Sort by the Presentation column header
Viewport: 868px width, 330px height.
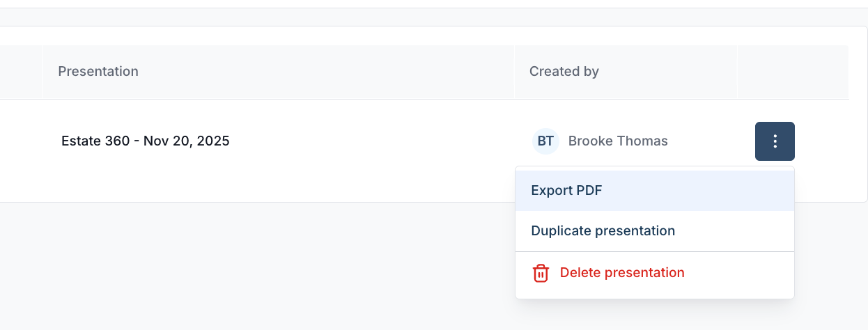tap(98, 72)
